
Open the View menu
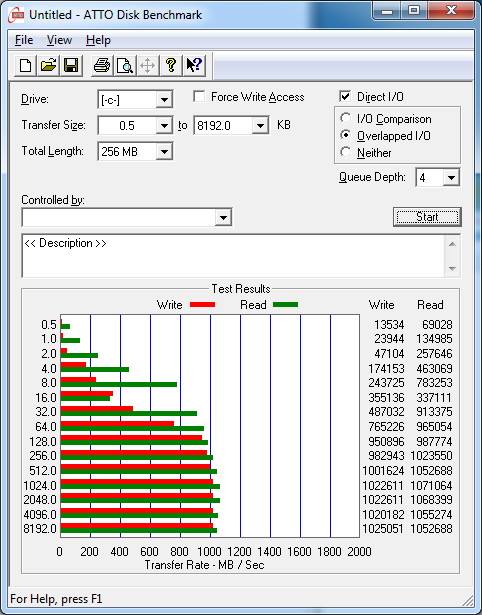[59, 40]
